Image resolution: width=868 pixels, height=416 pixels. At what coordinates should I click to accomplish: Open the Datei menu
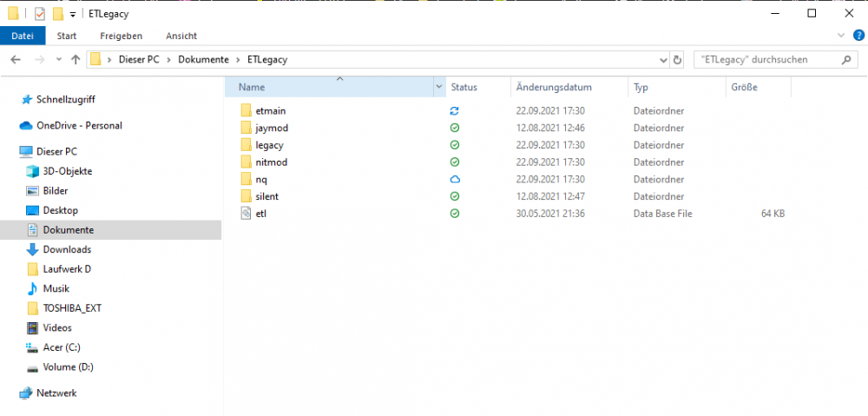(23, 36)
